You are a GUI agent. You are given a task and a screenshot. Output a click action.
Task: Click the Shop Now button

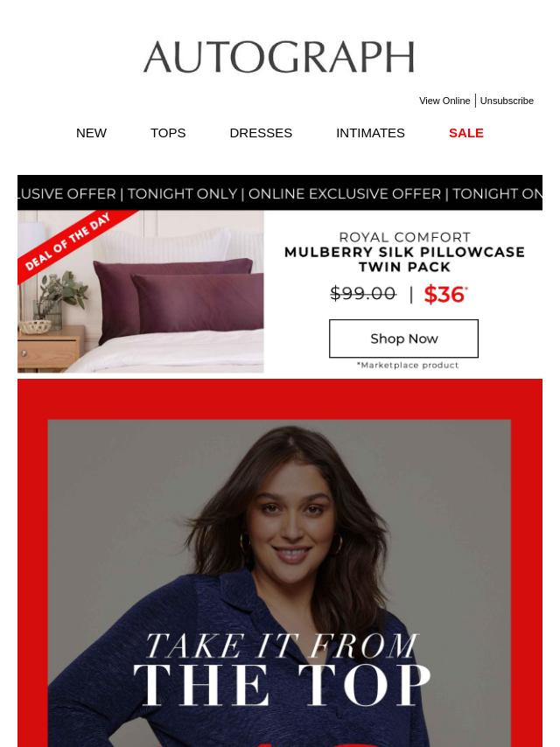(403, 339)
